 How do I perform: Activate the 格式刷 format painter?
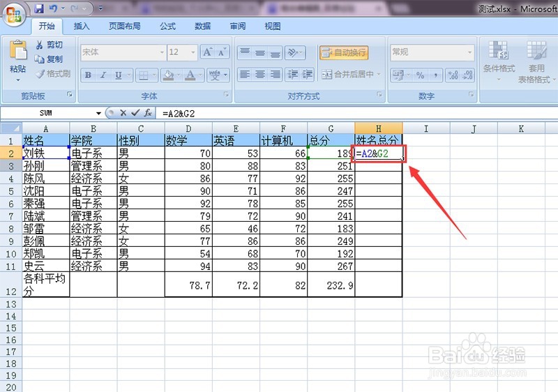pos(53,74)
